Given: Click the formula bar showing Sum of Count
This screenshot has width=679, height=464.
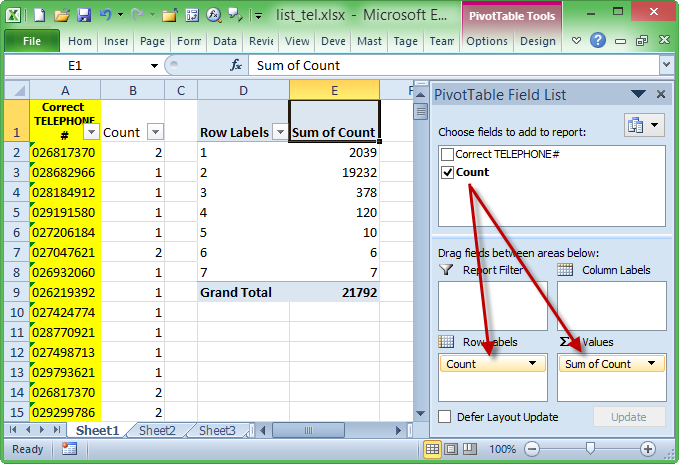Looking at the screenshot, I should pos(450,65).
